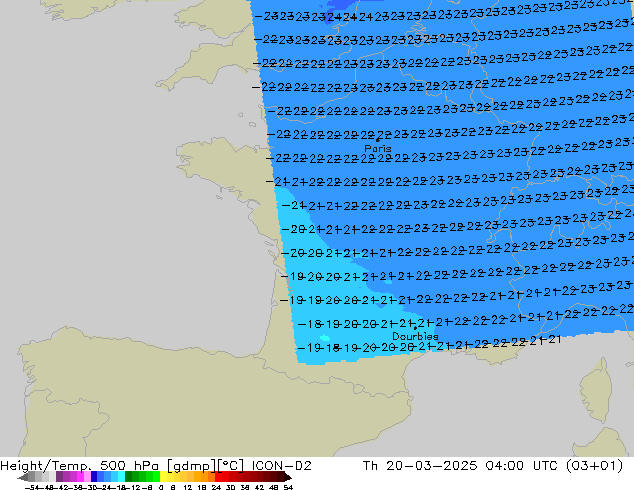Viewport: 634px width, 490px height.
Task: Click the gray left arrow end of legend
Action: tap(23, 477)
